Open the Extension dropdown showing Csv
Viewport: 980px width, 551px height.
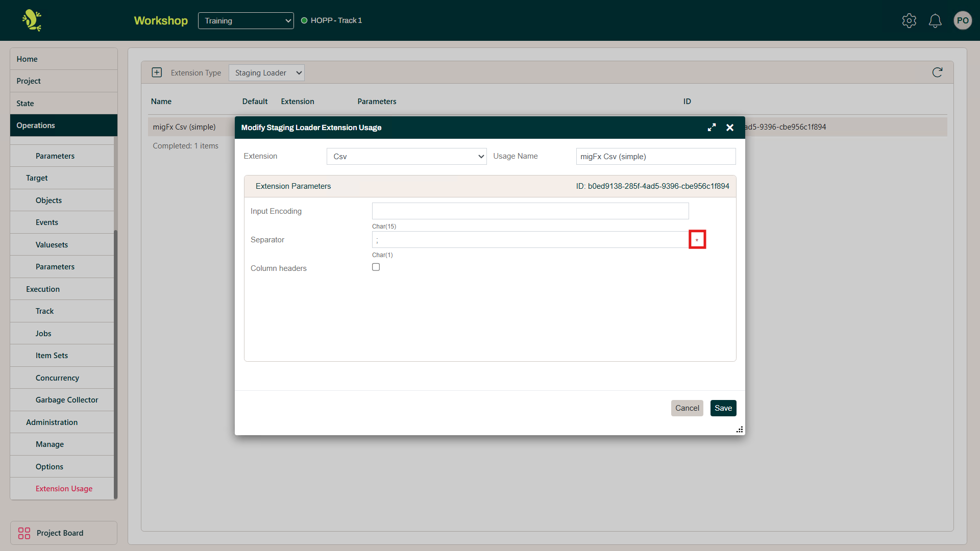[406, 156]
